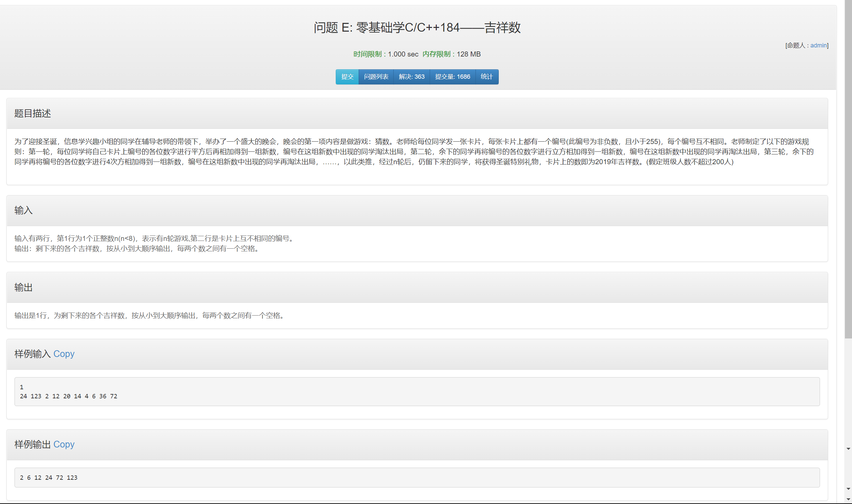Viewport: 852px width, 504px height.
Task: Click the 内存限制 memory limit label
Action: [436, 55]
